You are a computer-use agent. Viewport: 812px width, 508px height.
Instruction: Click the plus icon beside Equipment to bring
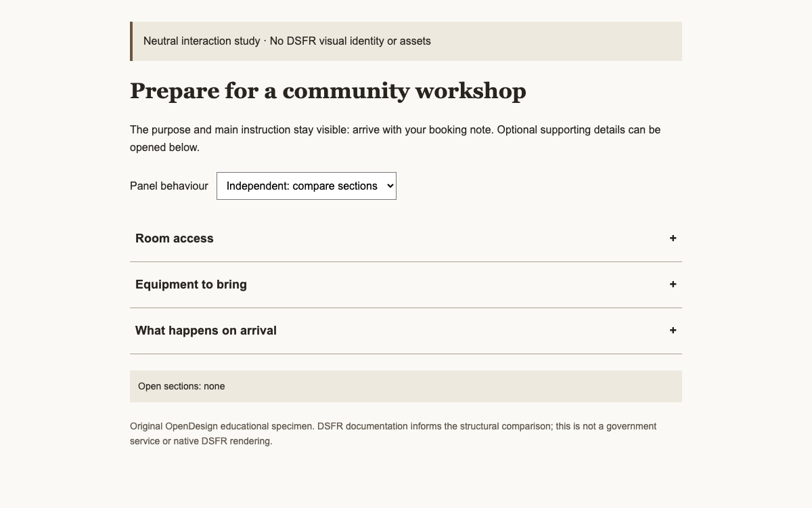[x=673, y=284]
